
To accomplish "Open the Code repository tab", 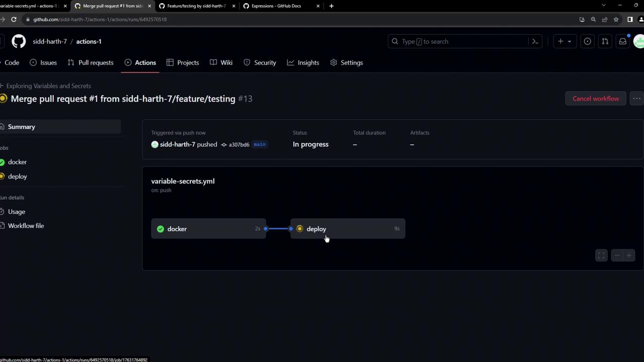I will pyautogui.click(x=10, y=62).
